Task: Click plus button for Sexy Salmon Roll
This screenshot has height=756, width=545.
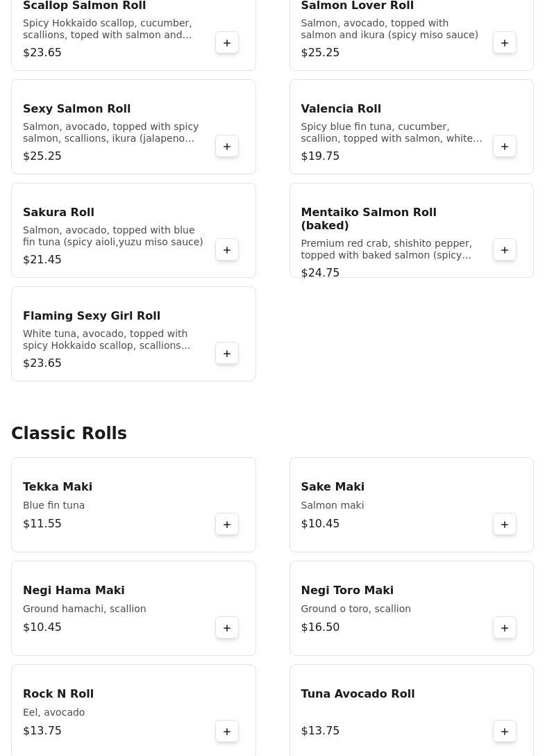Action: click(x=227, y=147)
